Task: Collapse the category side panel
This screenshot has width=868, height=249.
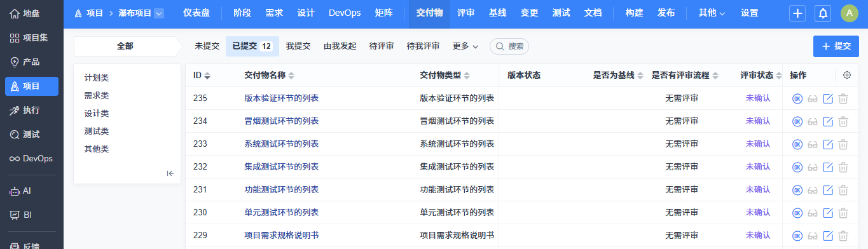Action: pyautogui.click(x=170, y=173)
